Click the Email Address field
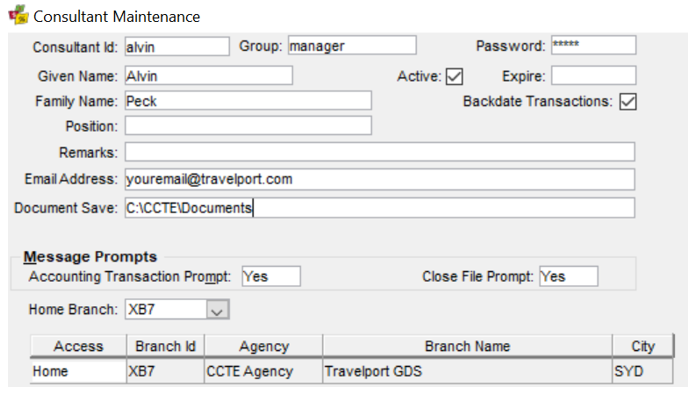 [x=380, y=179]
